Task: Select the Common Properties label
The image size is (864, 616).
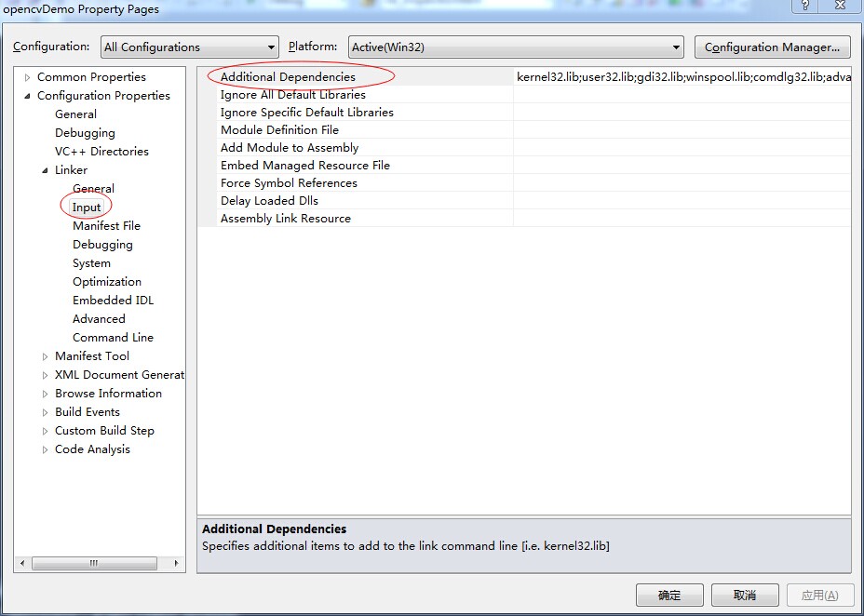Action: [91, 77]
